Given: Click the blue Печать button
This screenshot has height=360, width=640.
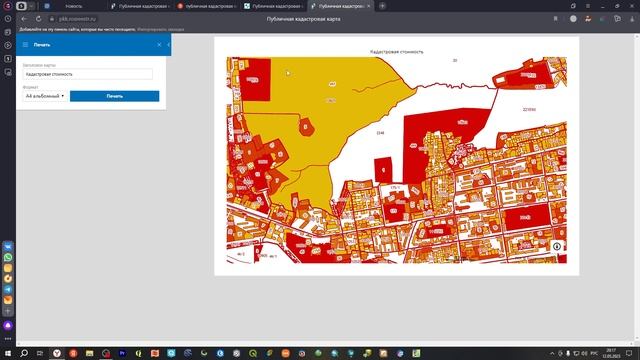Looking at the screenshot, I should [x=114, y=96].
